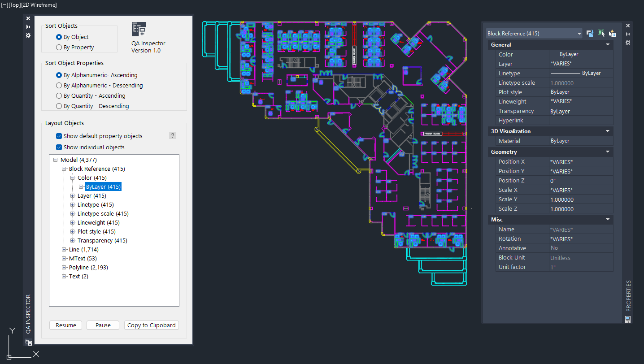Image resolution: width=644 pixels, height=364 pixels.
Task: Open the Properties palette gear options menu
Action: 628,43
